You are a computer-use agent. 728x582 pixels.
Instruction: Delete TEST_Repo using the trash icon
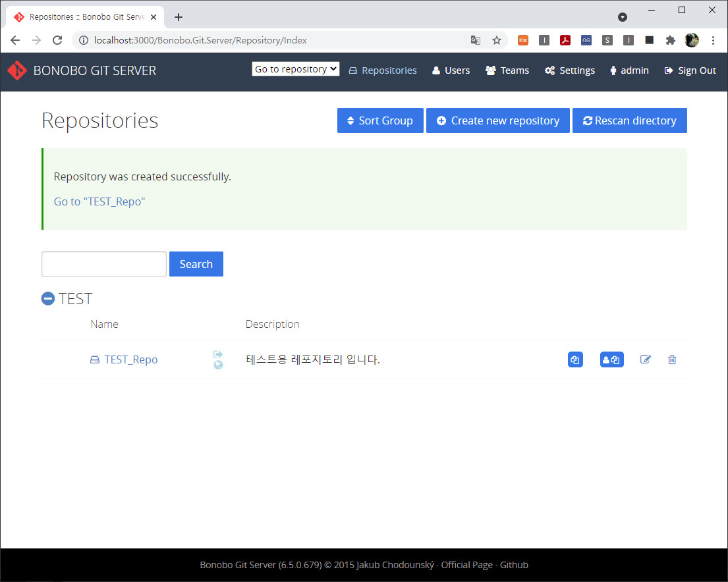click(x=672, y=359)
